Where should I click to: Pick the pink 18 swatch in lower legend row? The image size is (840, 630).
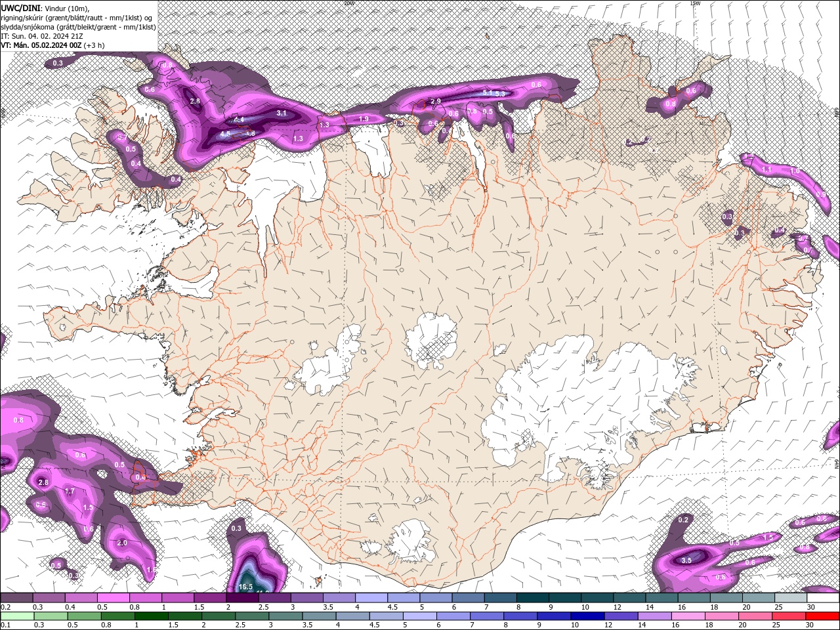coord(722,616)
